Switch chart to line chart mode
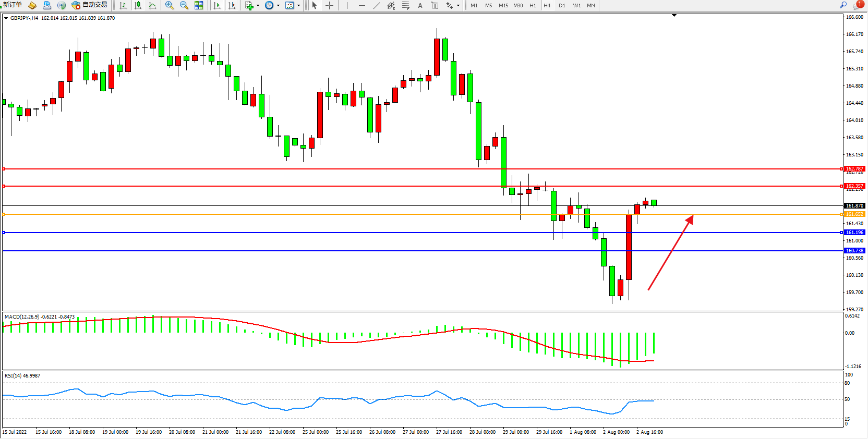The image size is (868, 439). pyautogui.click(x=152, y=5)
